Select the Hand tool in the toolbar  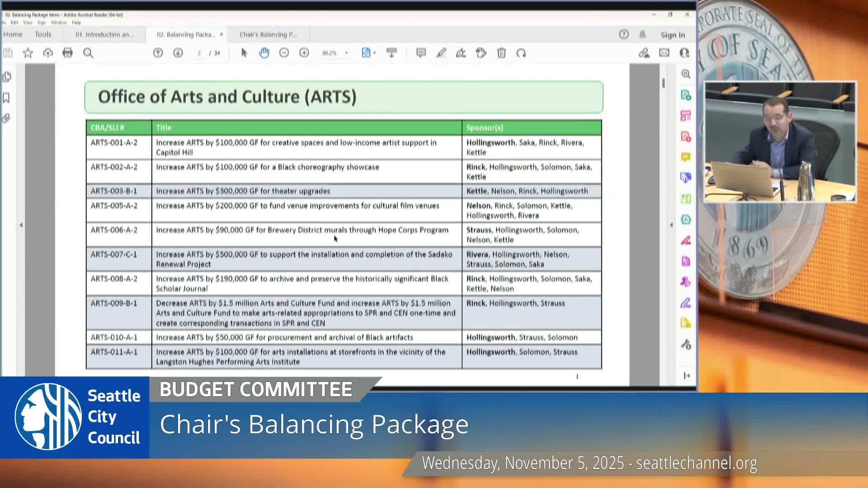264,53
